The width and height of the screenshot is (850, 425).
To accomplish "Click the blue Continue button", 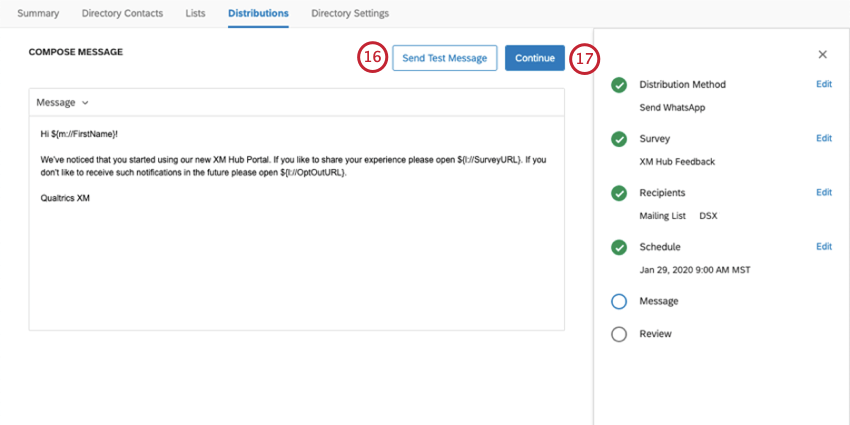I will pos(535,58).
